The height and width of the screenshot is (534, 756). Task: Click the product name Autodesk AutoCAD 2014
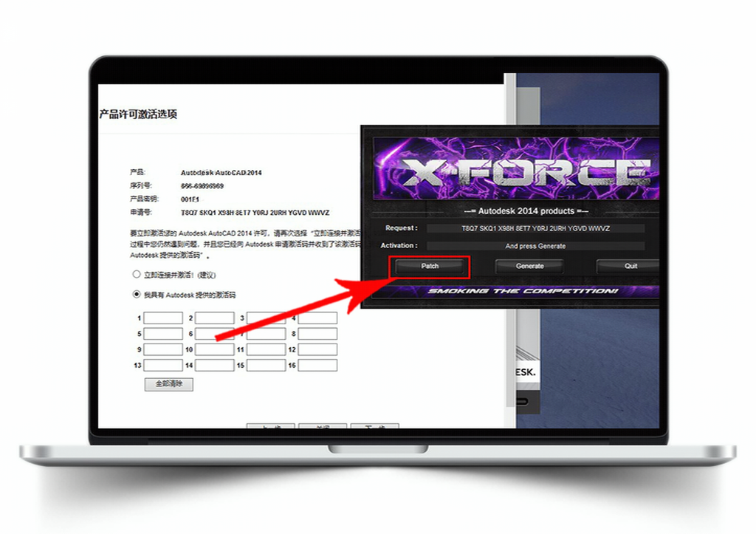pyautogui.click(x=221, y=173)
